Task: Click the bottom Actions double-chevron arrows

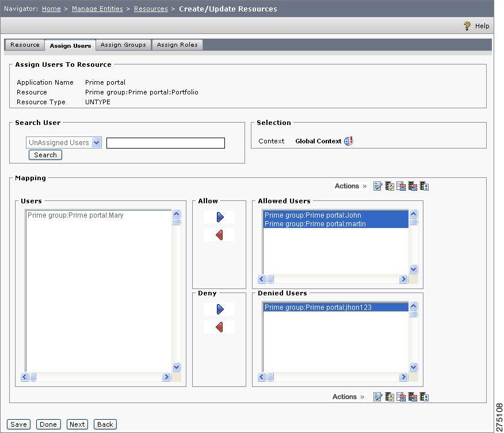Action: 362,397
